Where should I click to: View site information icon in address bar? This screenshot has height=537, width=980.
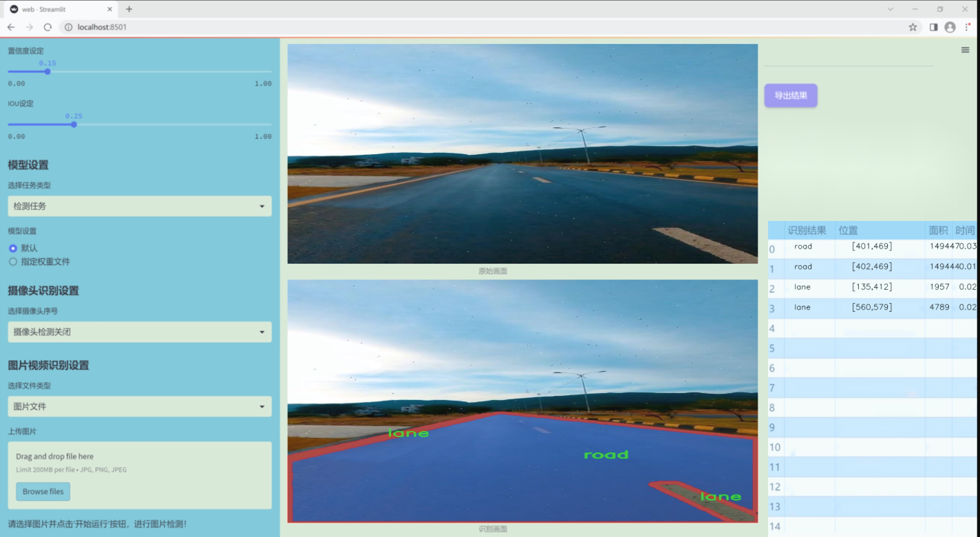click(68, 27)
